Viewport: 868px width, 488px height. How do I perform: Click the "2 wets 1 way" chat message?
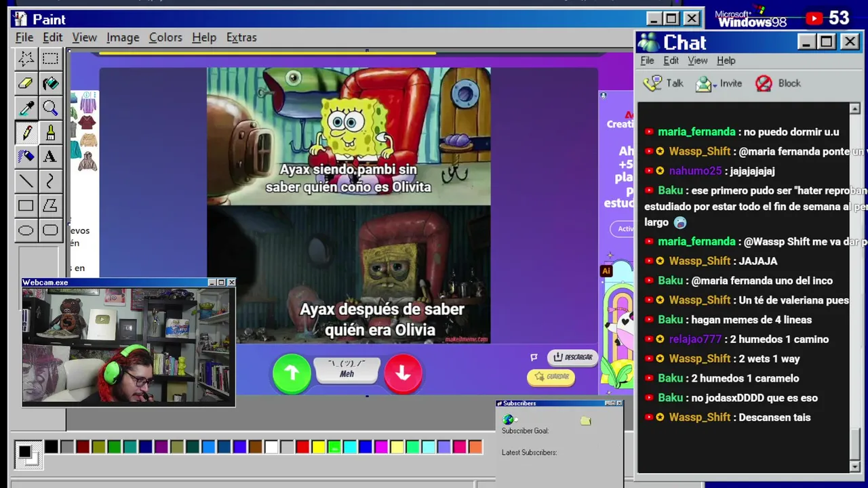(769, 359)
